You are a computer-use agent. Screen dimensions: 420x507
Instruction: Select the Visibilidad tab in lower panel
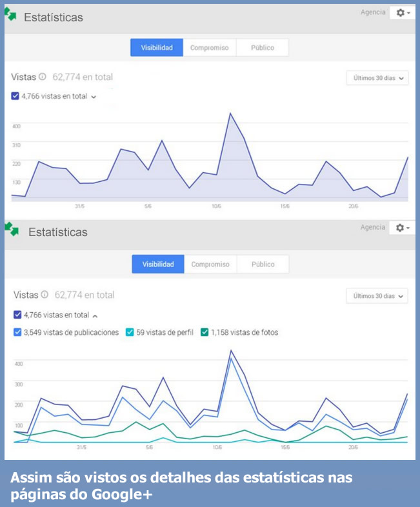tap(158, 264)
